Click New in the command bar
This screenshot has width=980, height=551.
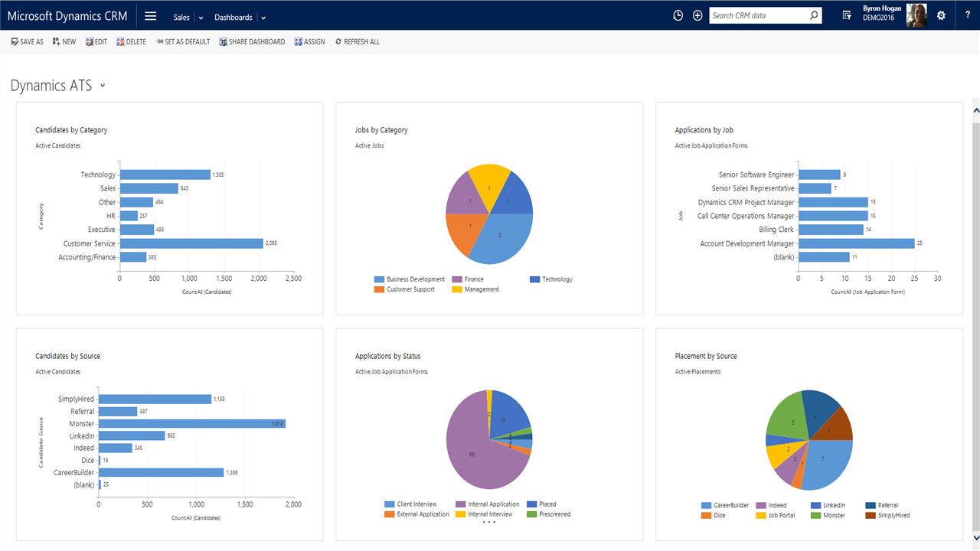[x=64, y=42]
